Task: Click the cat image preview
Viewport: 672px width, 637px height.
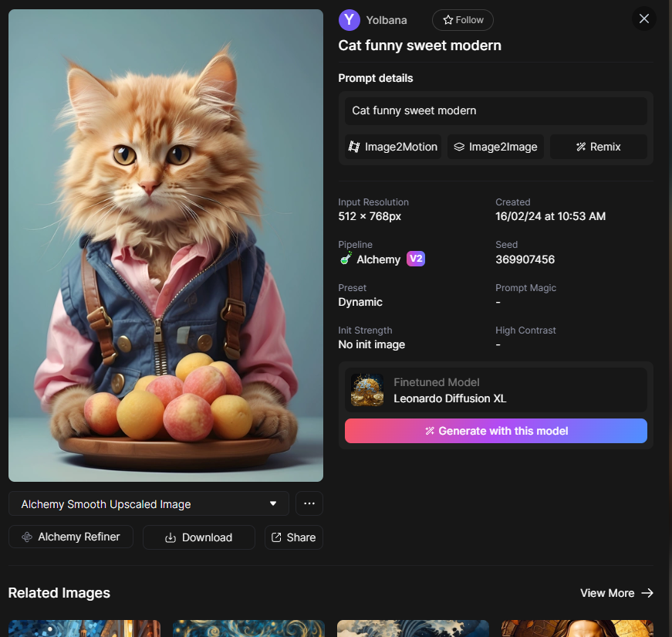Action: 166,246
